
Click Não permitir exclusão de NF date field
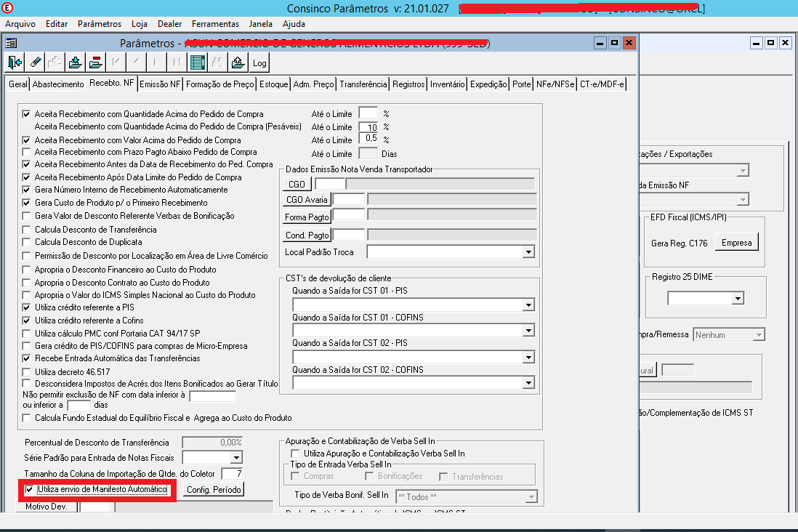[x=212, y=395]
